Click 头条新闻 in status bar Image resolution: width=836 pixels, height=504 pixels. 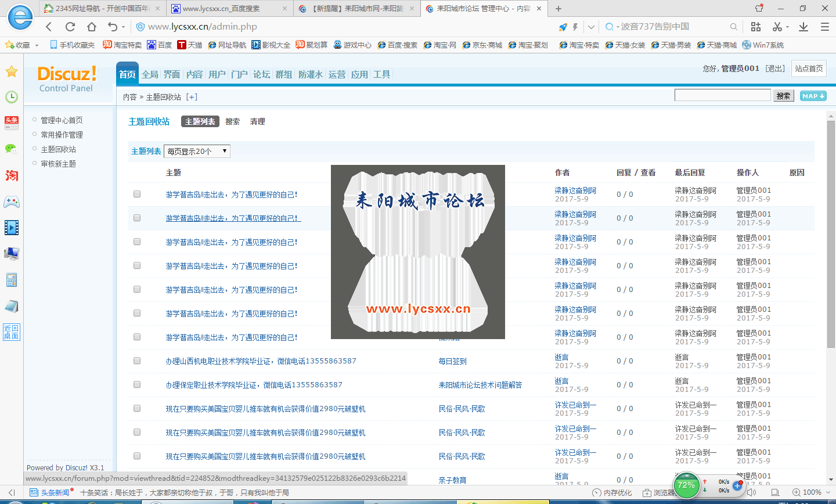click(49, 492)
